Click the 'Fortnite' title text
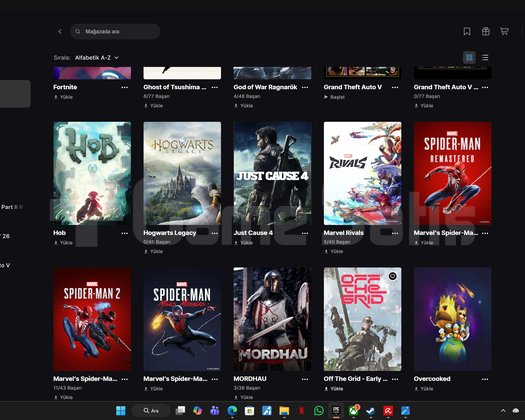This screenshot has width=525, height=420. pos(65,87)
